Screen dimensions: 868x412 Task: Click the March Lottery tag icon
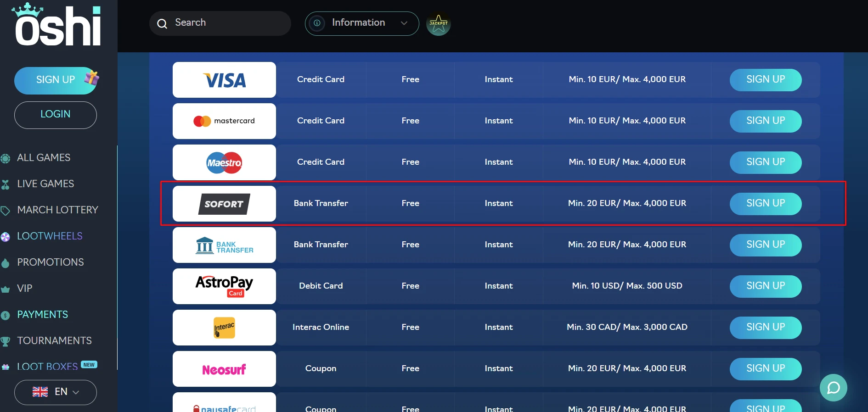[6, 211]
